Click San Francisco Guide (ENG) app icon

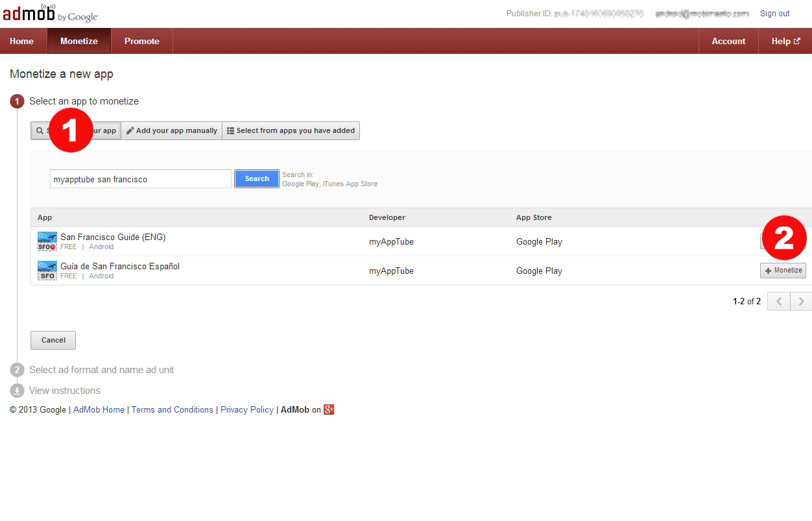(x=47, y=241)
